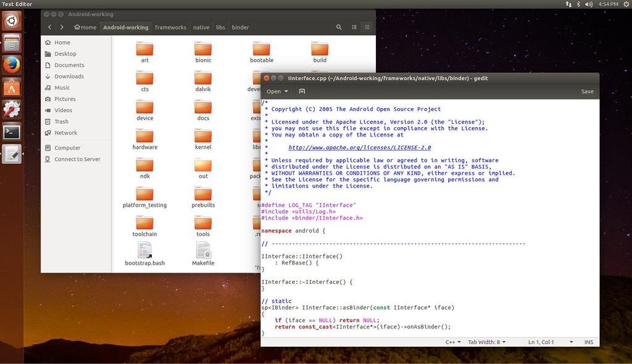Open the Ln 1, Col 1 dropdown
The height and width of the screenshot is (364, 632).
coord(545,342)
